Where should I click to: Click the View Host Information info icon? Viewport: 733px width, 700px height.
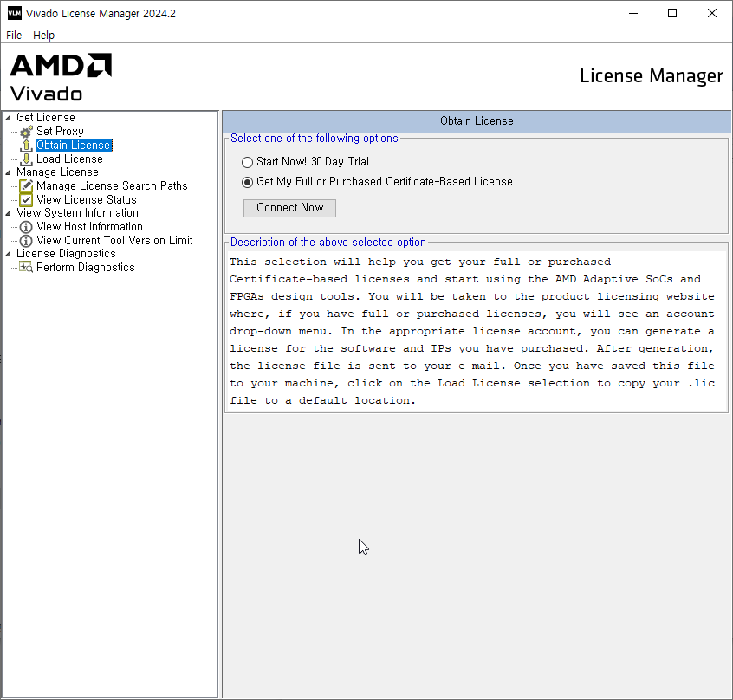coord(26,227)
